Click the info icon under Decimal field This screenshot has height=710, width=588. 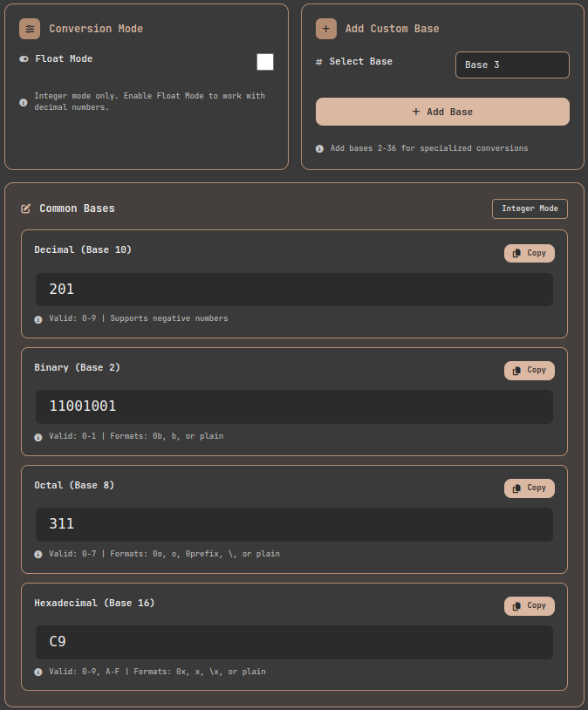(x=38, y=319)
